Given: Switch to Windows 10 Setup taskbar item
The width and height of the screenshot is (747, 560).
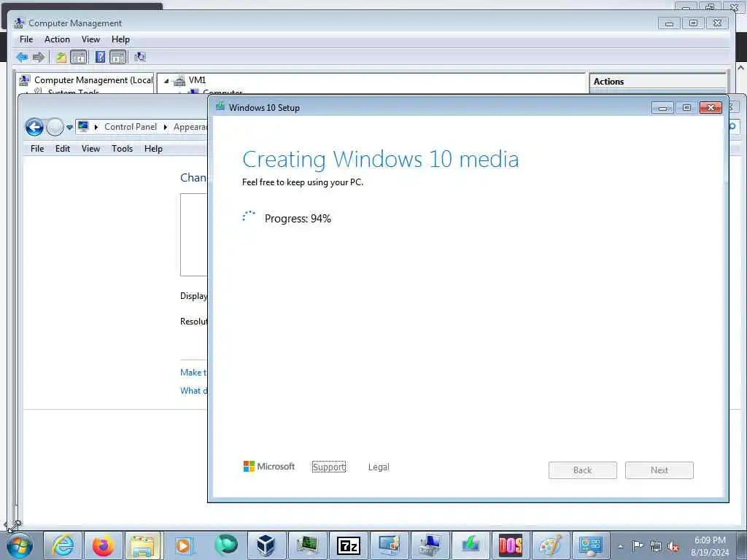Looking at the screenshot, I should pos(471,545).
